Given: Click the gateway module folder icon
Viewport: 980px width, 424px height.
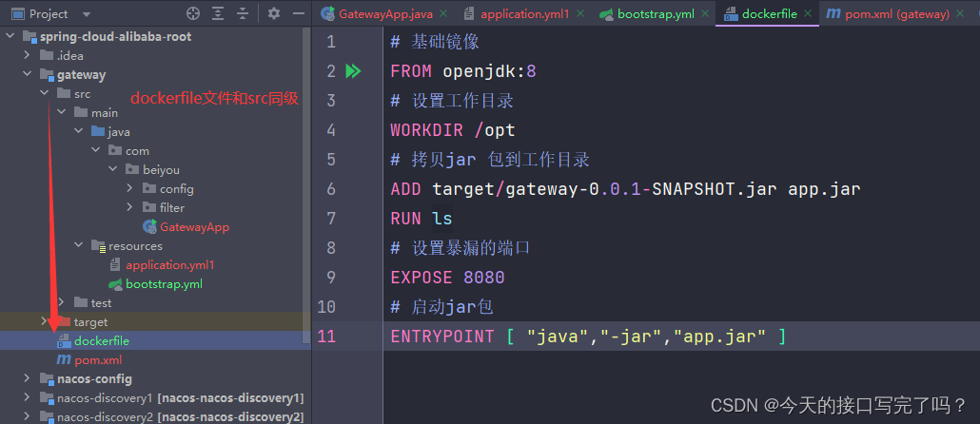Looking at the screenshot, I should [47, 75].
